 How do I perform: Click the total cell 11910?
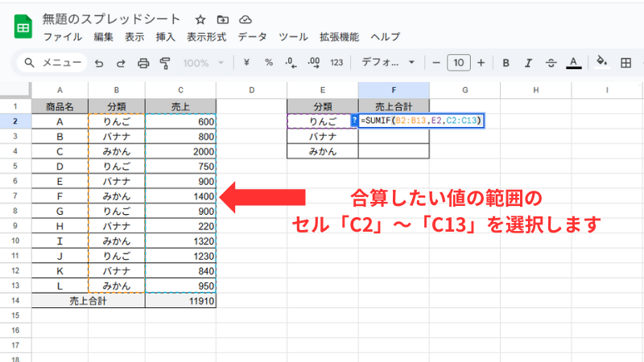click(x=180, y=301)
